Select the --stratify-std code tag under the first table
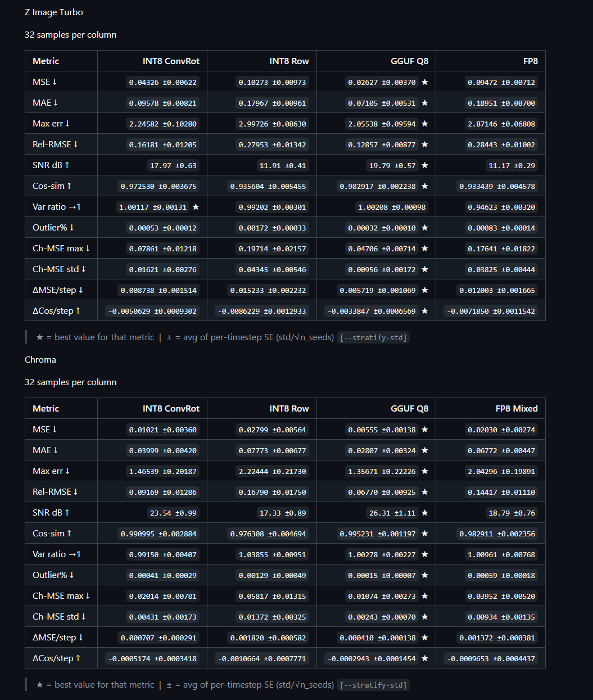 pos(373,338)
